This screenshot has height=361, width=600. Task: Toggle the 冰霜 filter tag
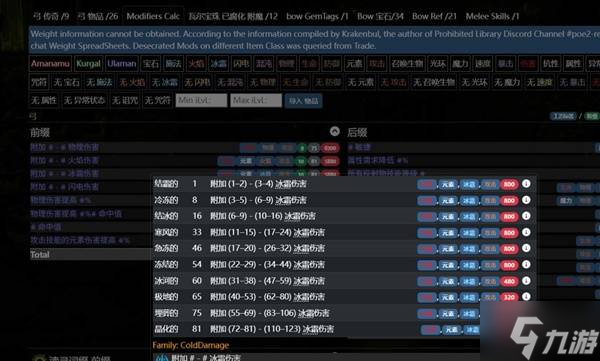pos(218,64)
